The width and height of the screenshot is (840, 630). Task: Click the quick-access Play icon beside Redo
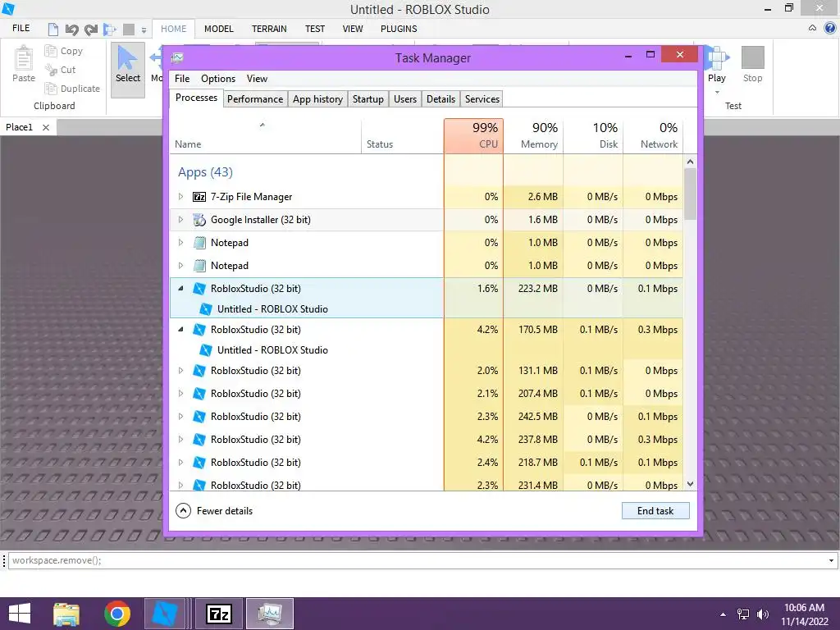(x=110, y=30)
